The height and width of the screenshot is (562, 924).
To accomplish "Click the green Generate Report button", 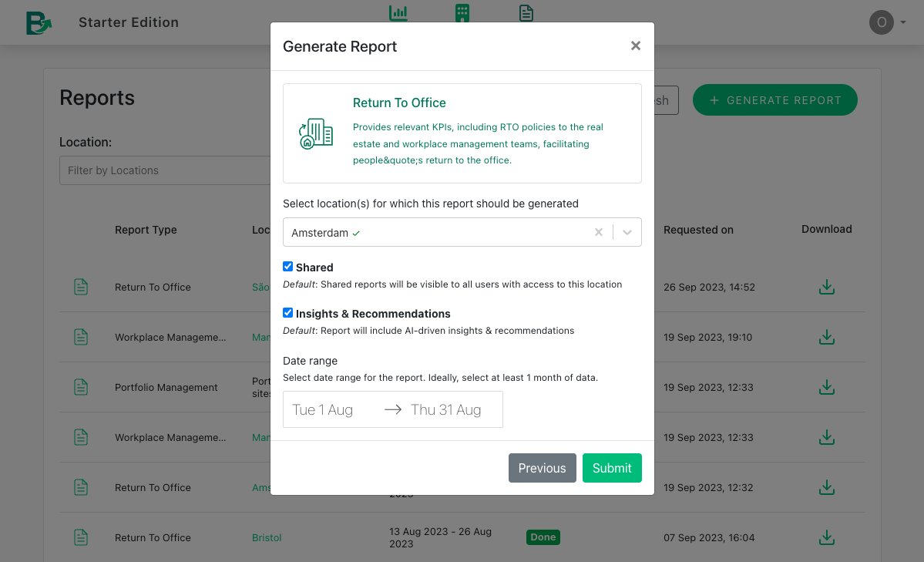I will point(775,100).
